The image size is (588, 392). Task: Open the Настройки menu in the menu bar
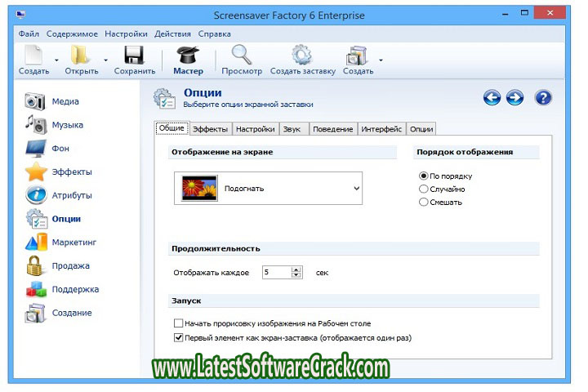point(126,33)
